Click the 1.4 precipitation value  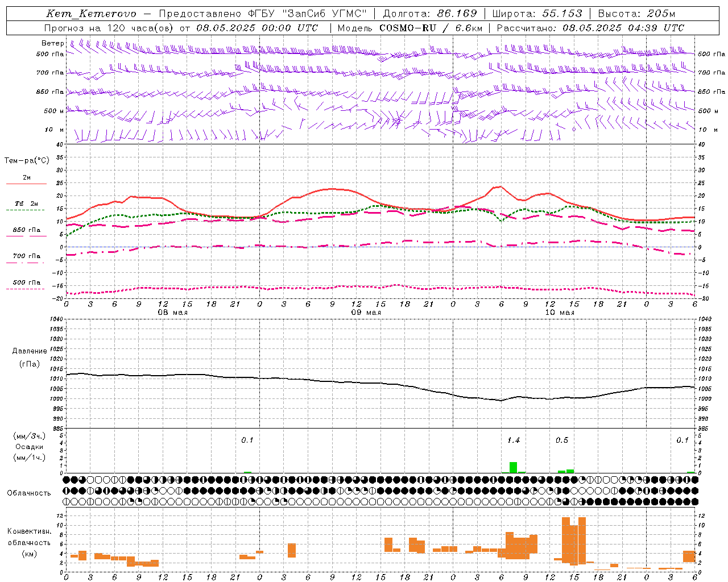tap(513, 440)
